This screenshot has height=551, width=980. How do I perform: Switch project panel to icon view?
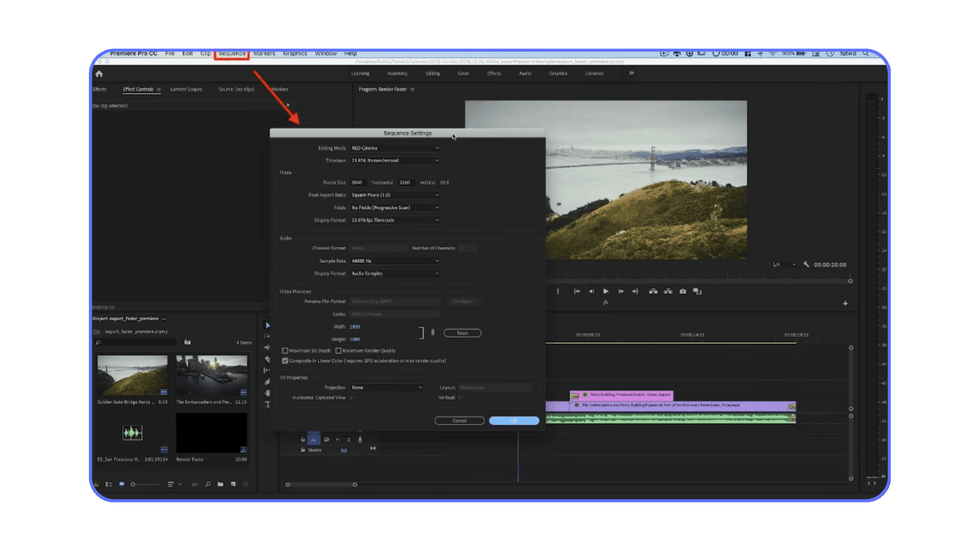point(121,484)
